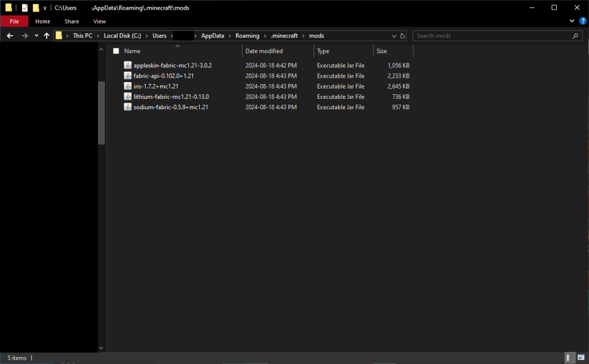The width and height of the screenshot is (589, 364).
Task: Open the File menu
Action: [14, 21]
